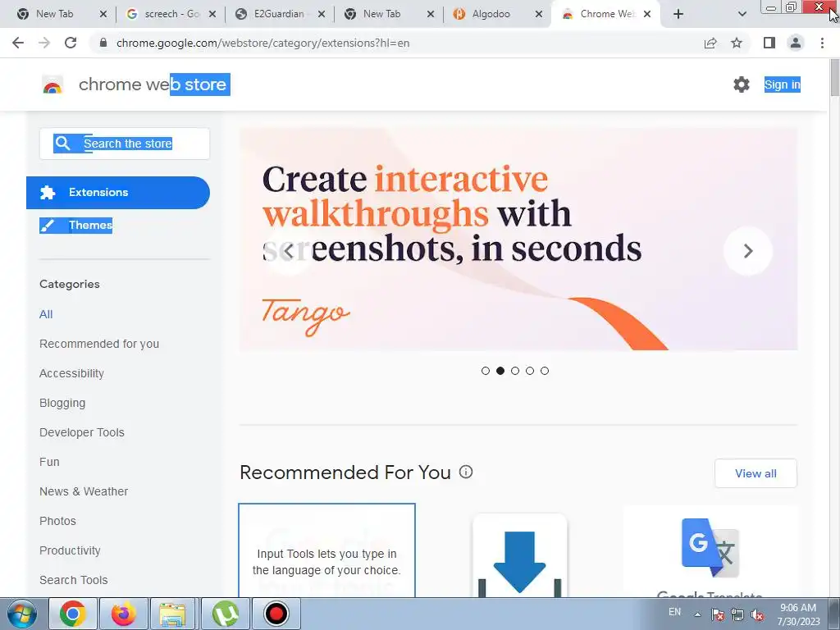840x630 pixels.
Task: Choose the Search Tools category
Action: (73, 580)
